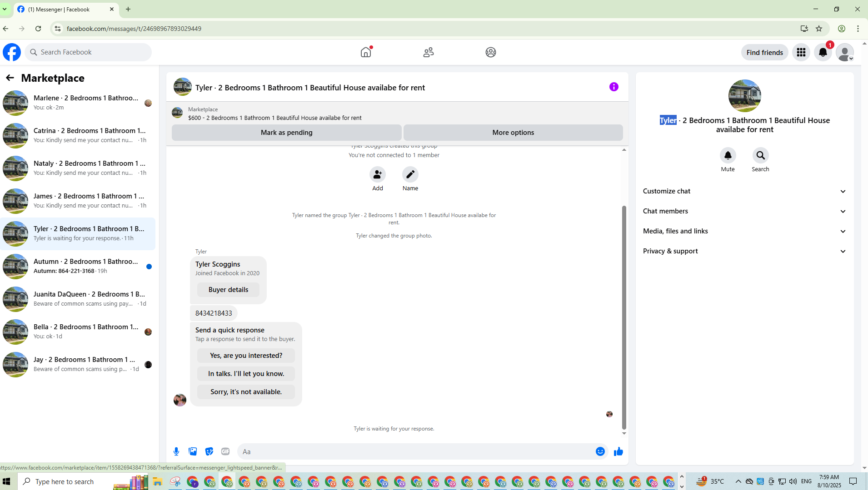Send 'Sorry, it's not available.' reply
The height and width of the screenshot is (490, 868).
point(246,392)
